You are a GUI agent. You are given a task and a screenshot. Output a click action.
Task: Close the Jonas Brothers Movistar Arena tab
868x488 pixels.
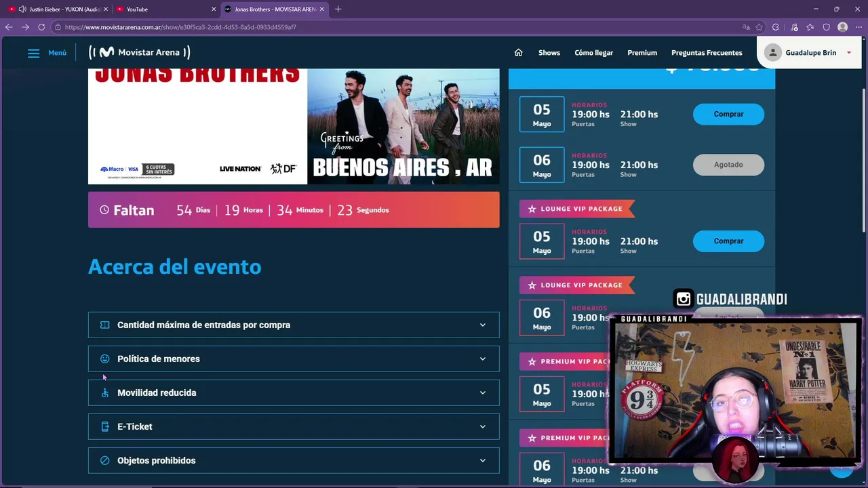(322, 9)
